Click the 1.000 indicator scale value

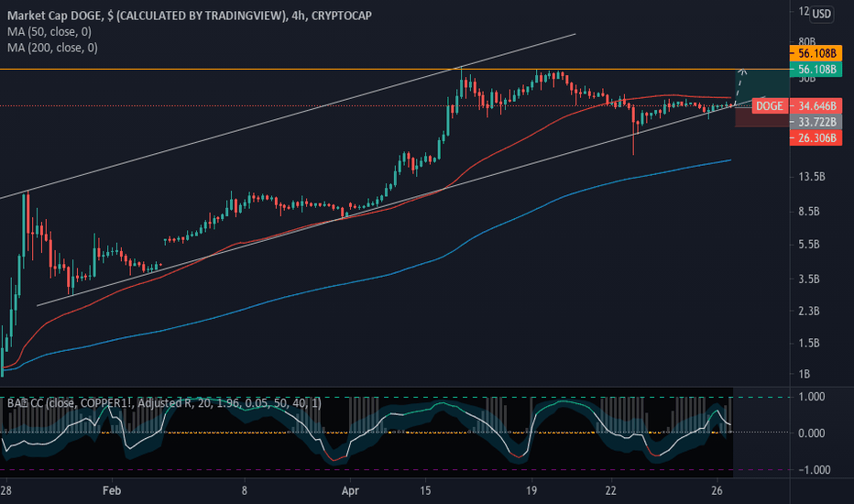812,397
